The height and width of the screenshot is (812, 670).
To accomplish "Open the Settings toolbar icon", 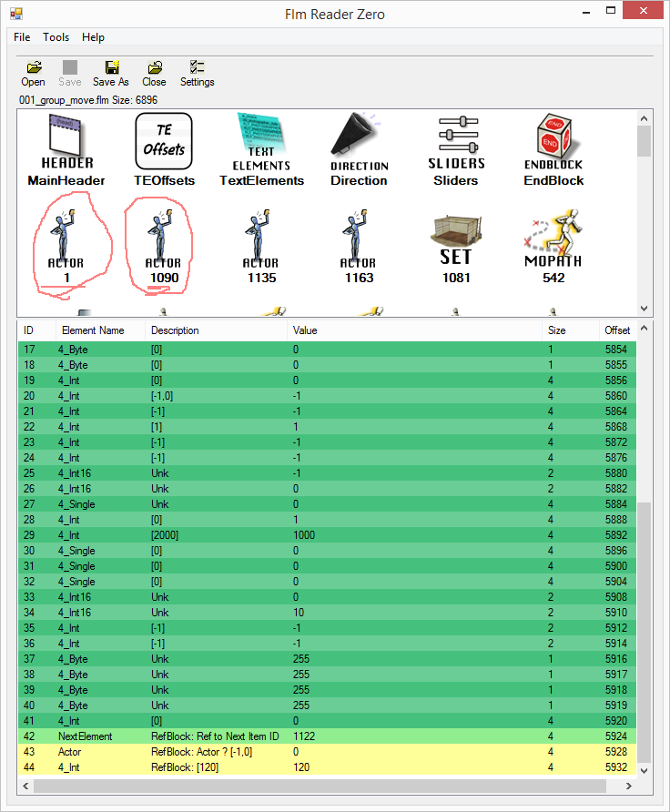I will pyautogui.click(x=198, y=74).
